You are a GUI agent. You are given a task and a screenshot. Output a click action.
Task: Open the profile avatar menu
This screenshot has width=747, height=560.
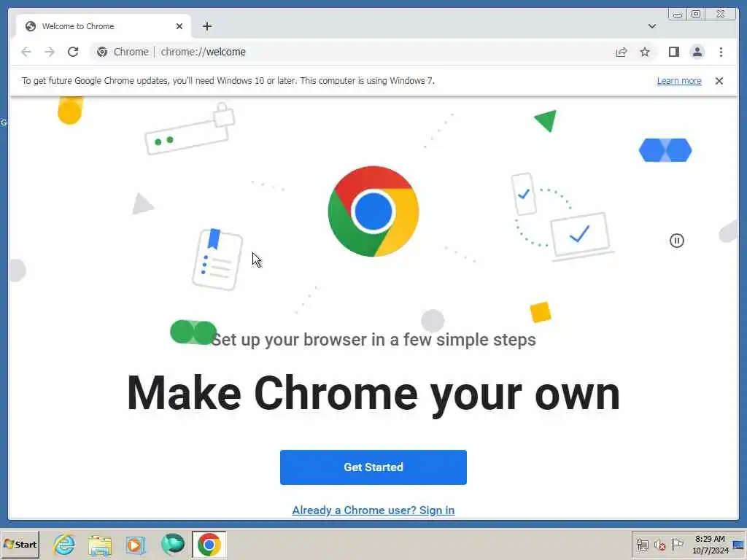click(x=697, y=52)
